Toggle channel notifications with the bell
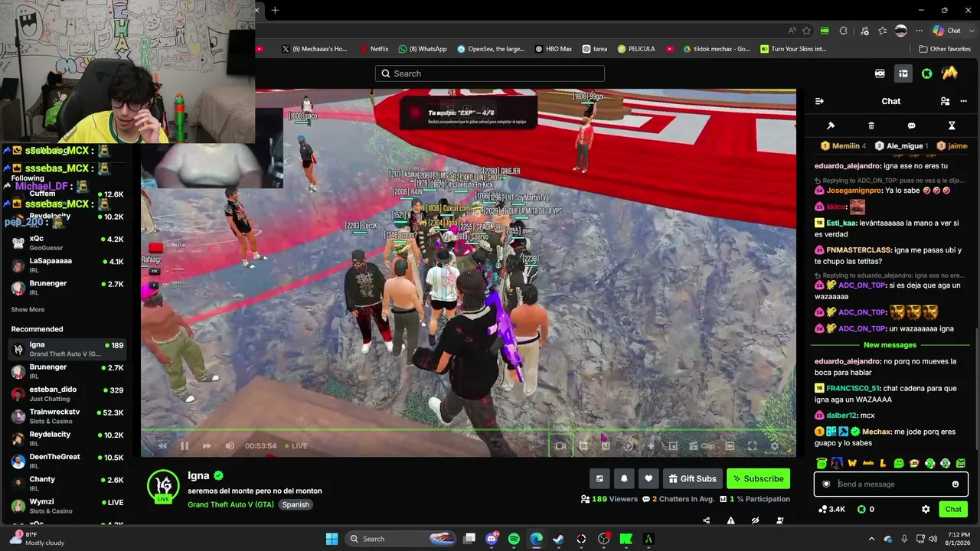Screen dimensions: 980x551 click(624, 479)
